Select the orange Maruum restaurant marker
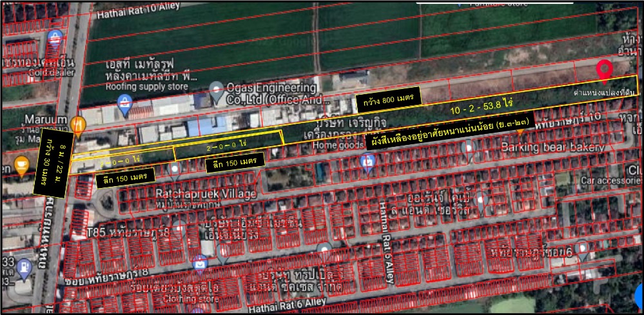This screenshot has height=315, width=644. [79, 125]
